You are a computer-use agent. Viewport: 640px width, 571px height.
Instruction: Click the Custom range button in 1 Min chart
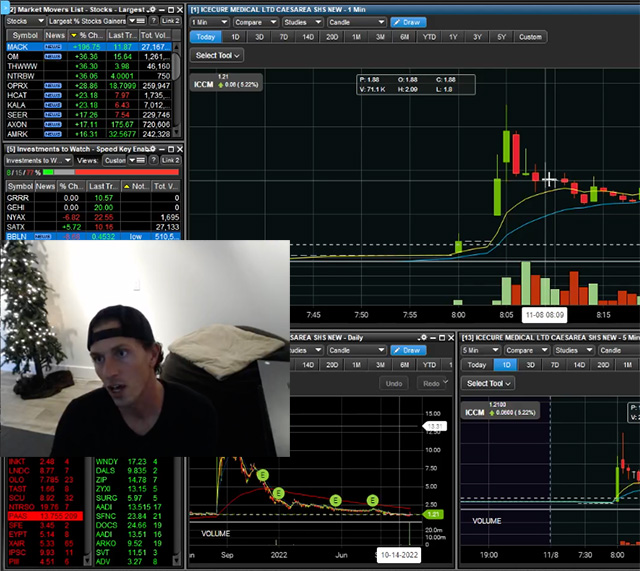530,37
